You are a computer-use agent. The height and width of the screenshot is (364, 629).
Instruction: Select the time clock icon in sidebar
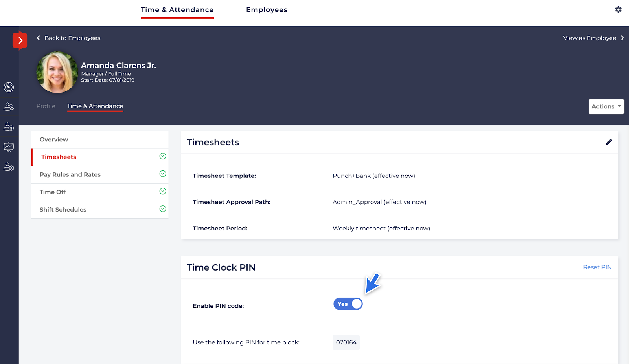(x=9, y=87)
